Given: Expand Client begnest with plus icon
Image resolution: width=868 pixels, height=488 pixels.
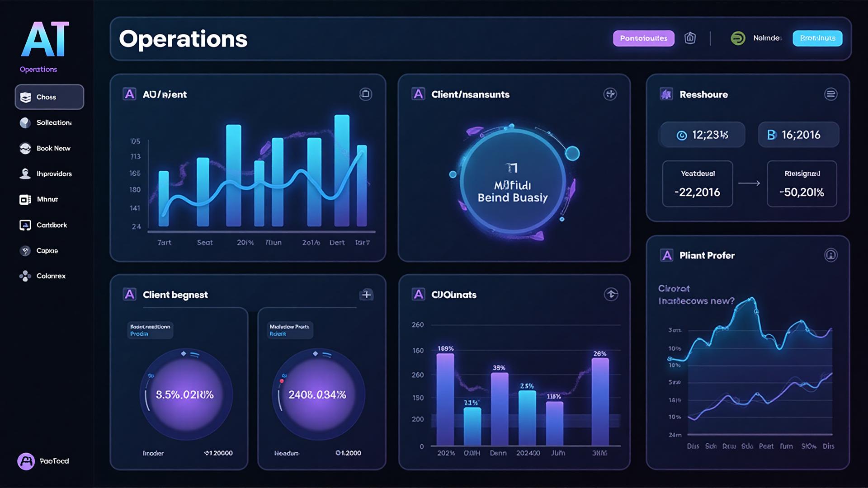Looking at the screenshot, I should click(366, 295).
